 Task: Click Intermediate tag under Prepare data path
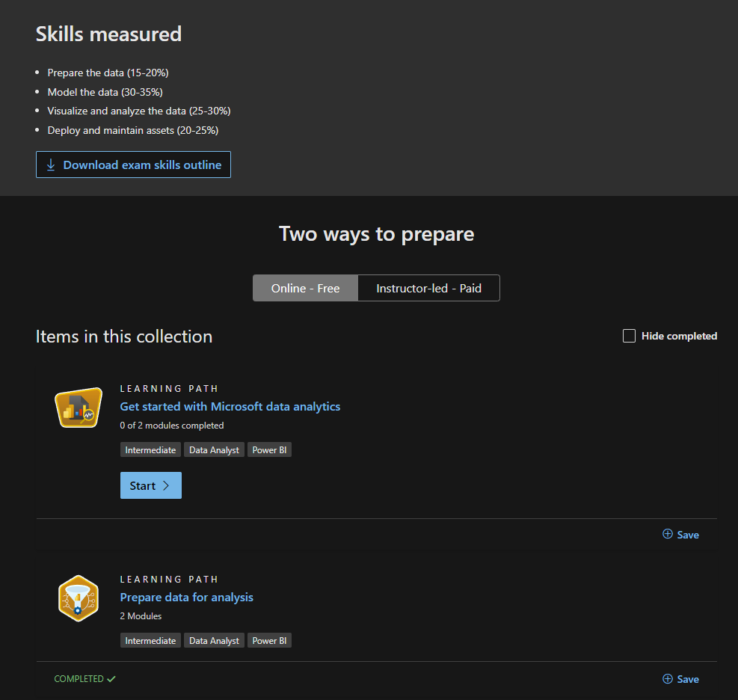point(150,640)
